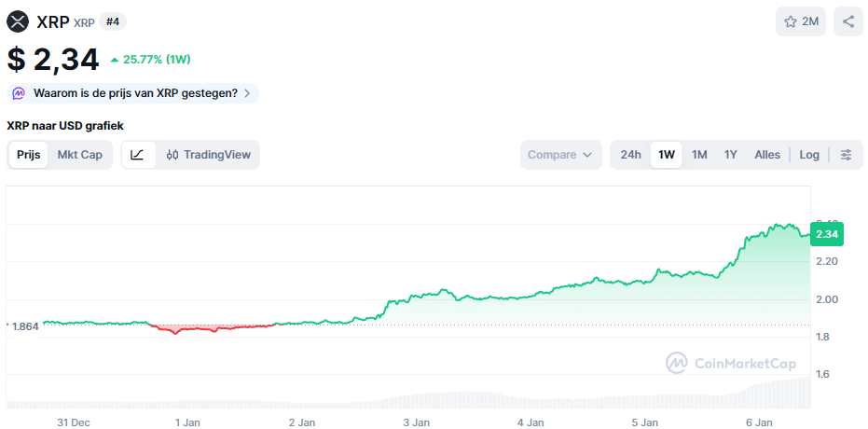
Task: Select the 1M timeframe tab
Action: coord(699,155)
